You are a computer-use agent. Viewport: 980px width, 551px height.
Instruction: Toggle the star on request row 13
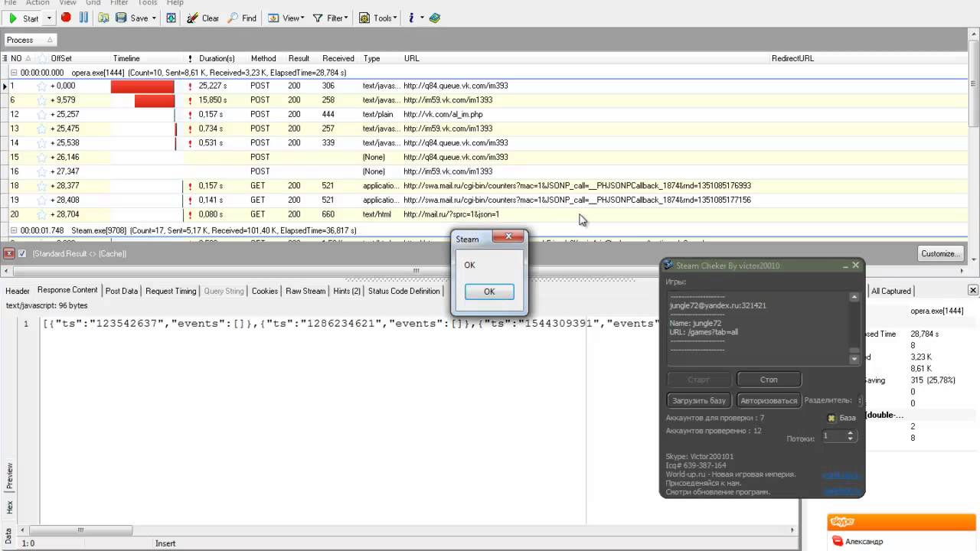point(42,129)
